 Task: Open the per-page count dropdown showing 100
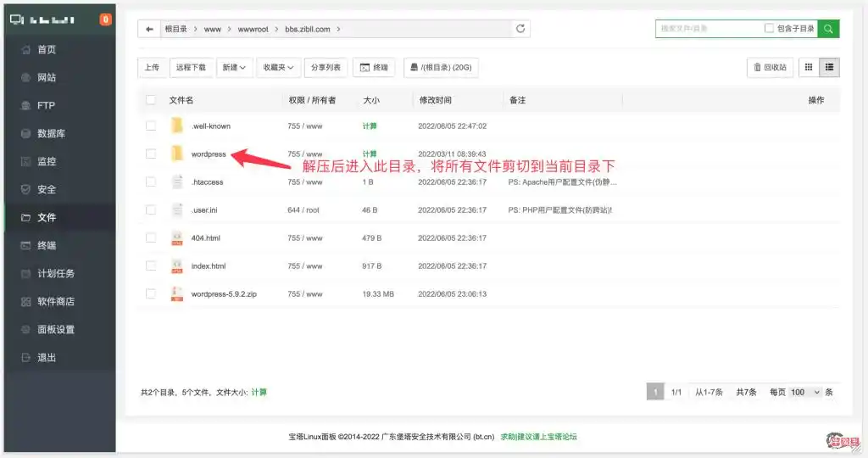[804, 392]
